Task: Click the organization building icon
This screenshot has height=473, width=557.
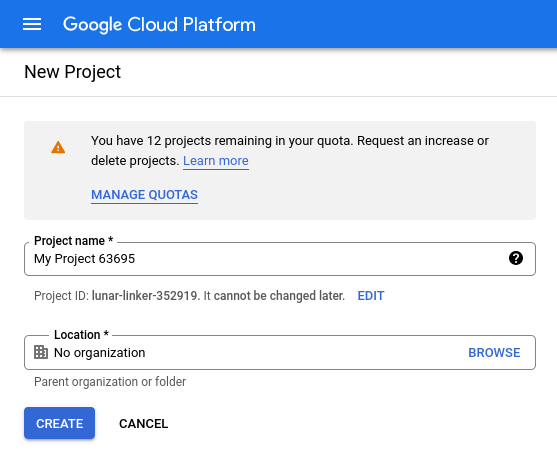Action: (41, 352)
